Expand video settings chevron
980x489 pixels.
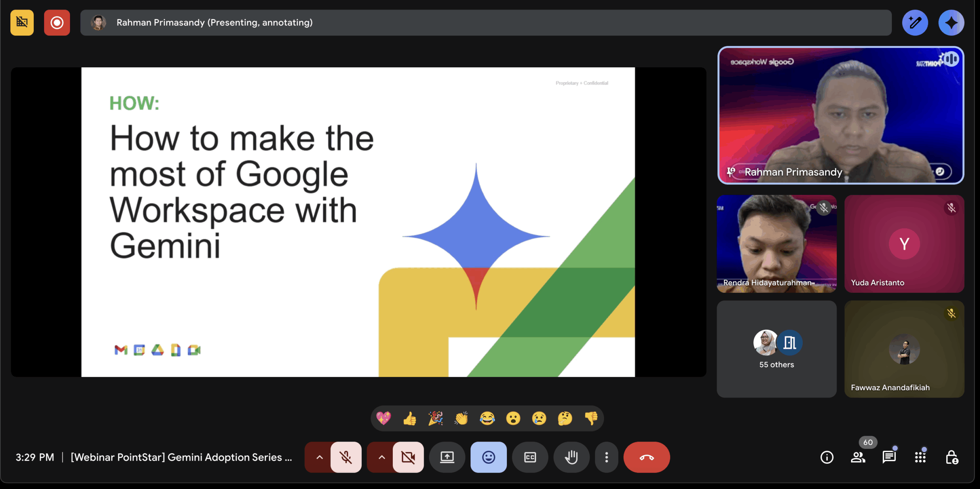click(x=382, y=457)
